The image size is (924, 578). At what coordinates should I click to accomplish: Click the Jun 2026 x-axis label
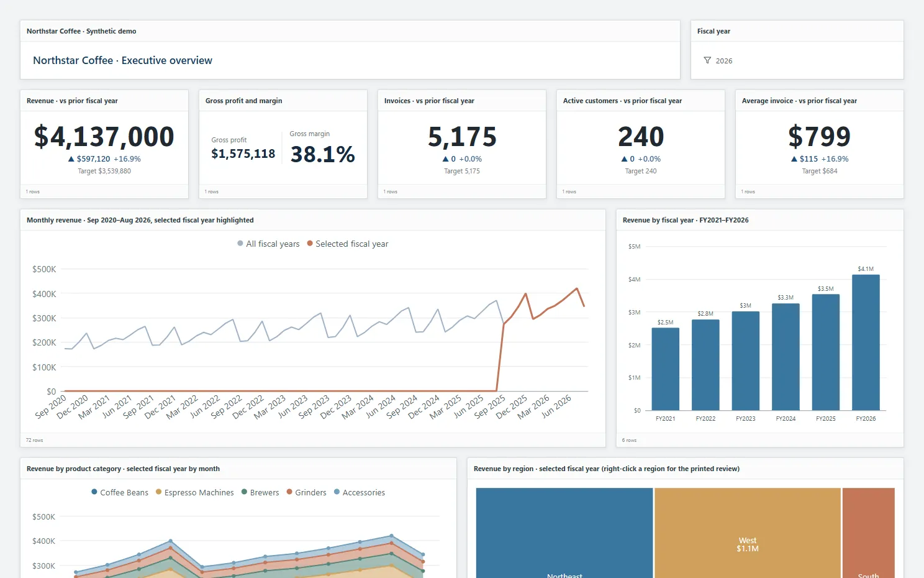[x=556, y=406]
